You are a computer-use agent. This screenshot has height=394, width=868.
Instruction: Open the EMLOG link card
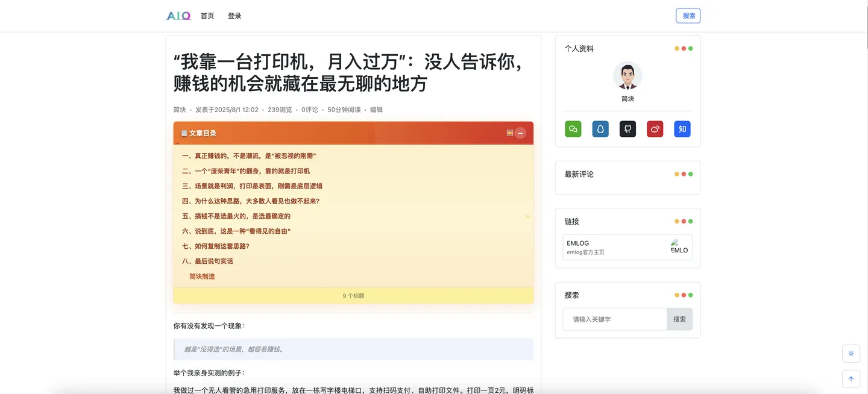click(627, 247)
